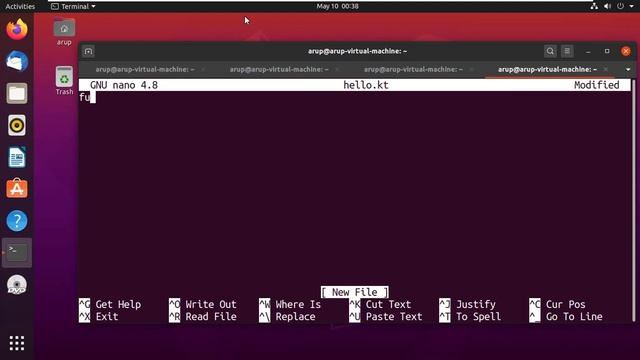Viewport: 640px width, 360px height.
Task: Click the Read File shortcut label
Action: point(211,317)
